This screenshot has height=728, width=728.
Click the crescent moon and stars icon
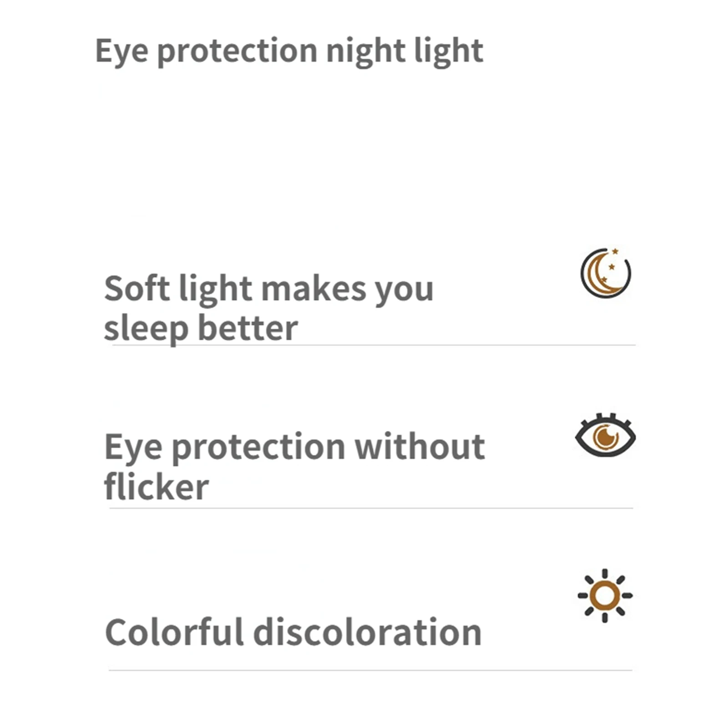point(606,273)
